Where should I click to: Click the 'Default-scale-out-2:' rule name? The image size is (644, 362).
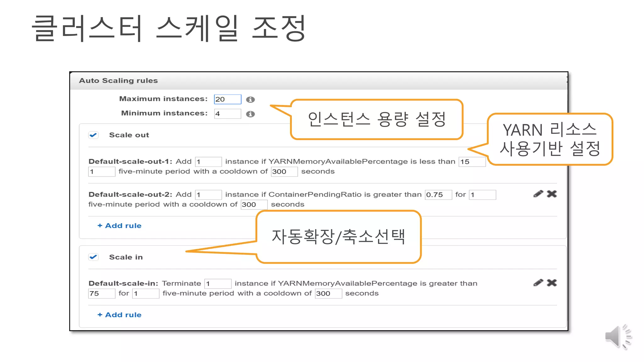click(x=130, y=195)
